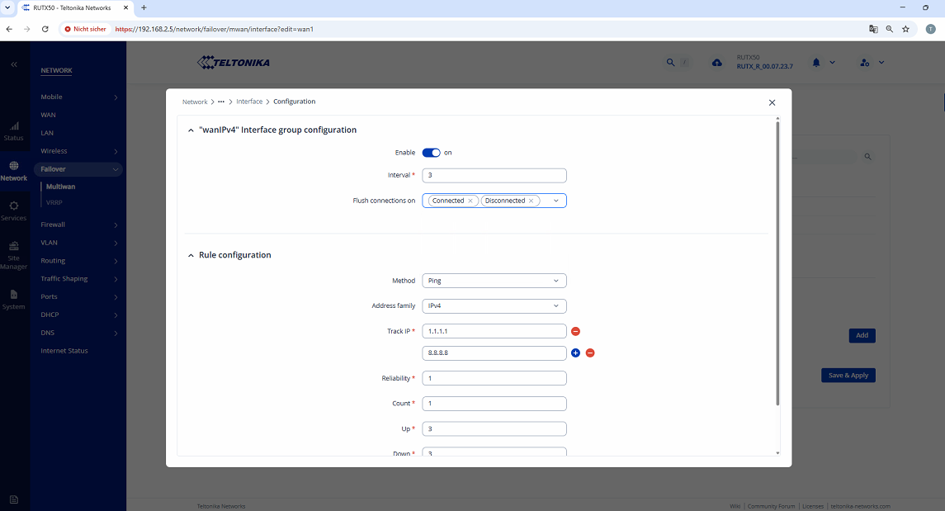
Task: Toggle the Enable switch off
Action: tap(431, 152)
